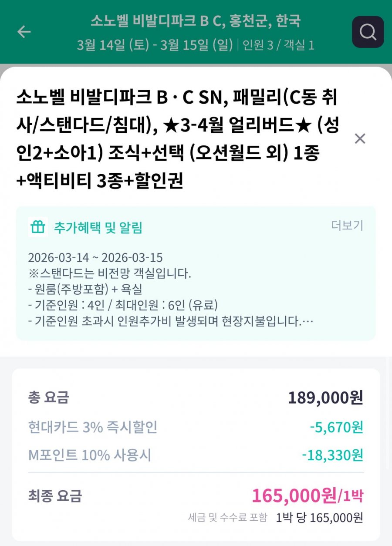Open the 추가혜택 및 알림 heading
The image size is (392, 546).
pos(98,227)
